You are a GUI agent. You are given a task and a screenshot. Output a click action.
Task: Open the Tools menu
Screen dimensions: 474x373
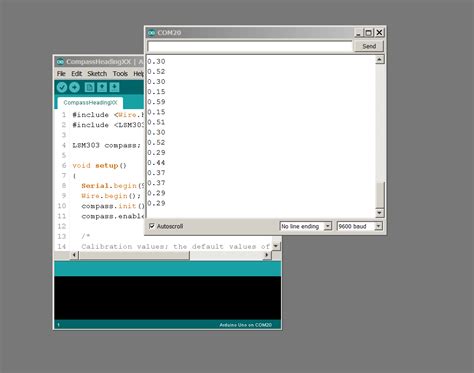coord(120,74)
